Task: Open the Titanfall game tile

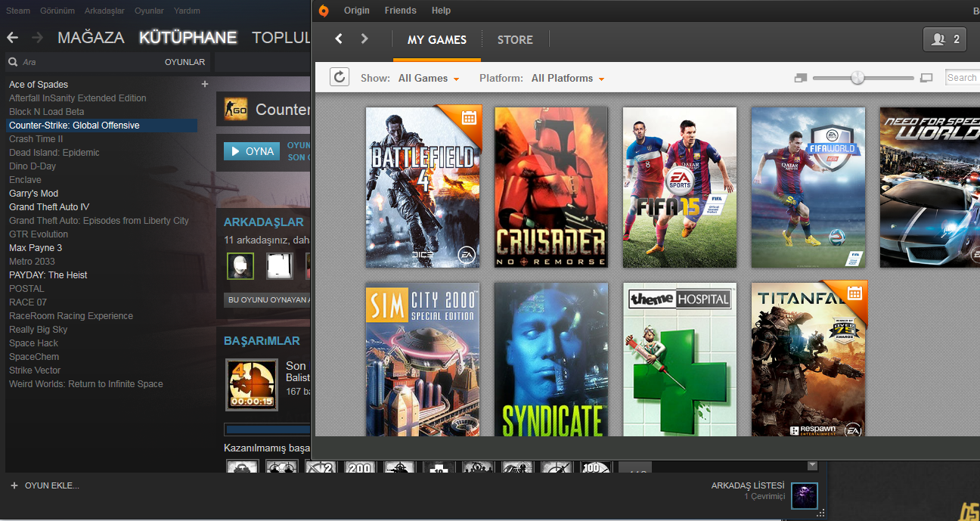Action: 808,359
